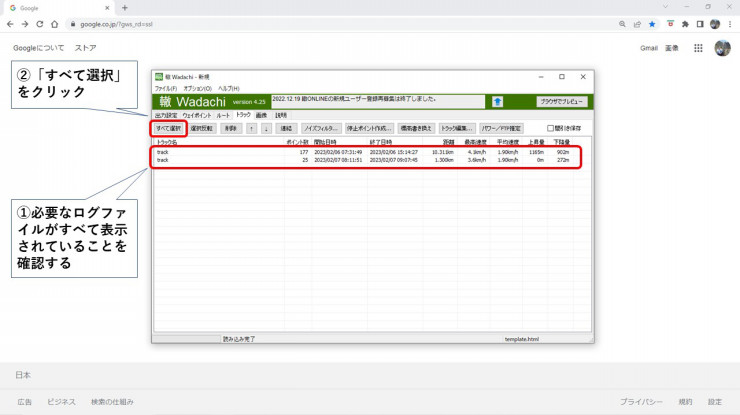This screenshot has height=415, width=740.
Task: Open the ビジネス footer link
Action: pyautogui.click(x=61, y=402)
